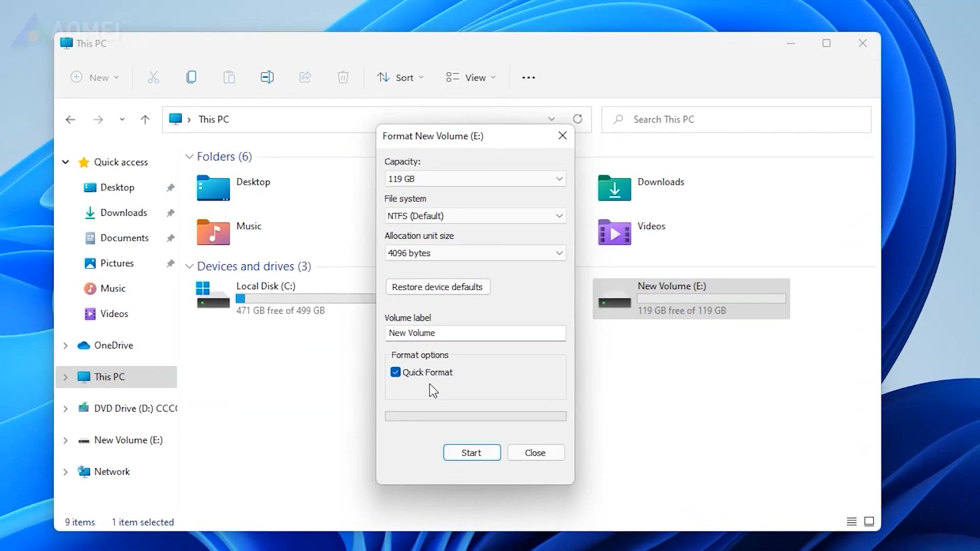Collapse the Quick access tree node
980x551 pixels.
[x=65, y=162]
